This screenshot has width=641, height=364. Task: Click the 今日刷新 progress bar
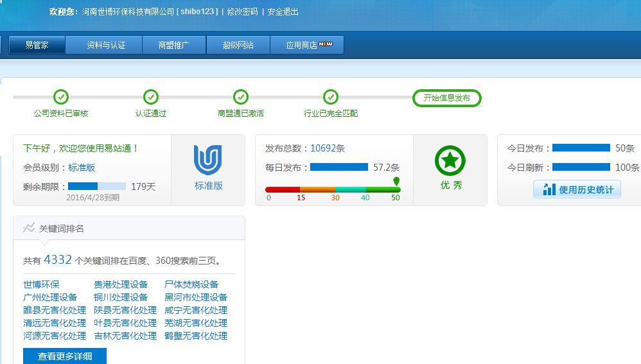point(581,167)
